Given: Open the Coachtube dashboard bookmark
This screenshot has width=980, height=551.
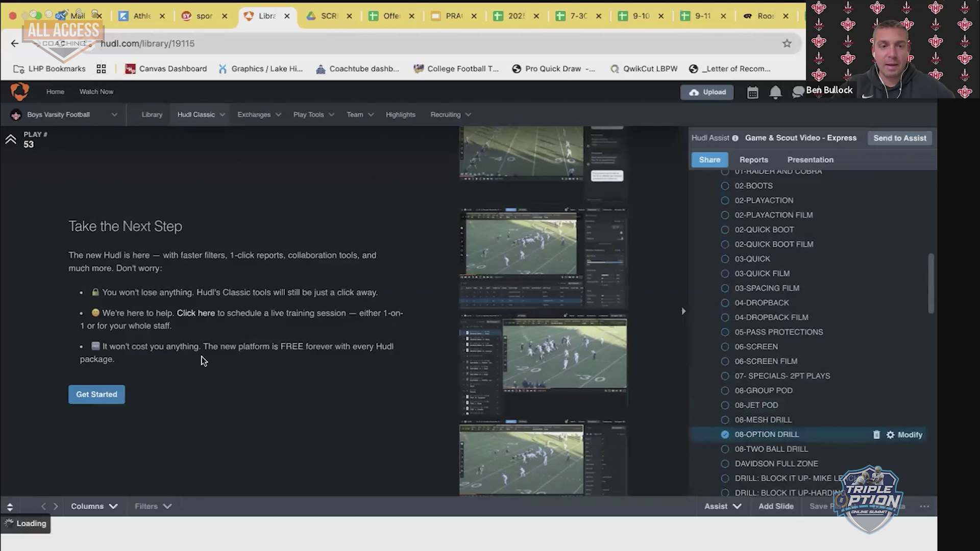Looking at the screenshot, I should [x=357, y=69].
